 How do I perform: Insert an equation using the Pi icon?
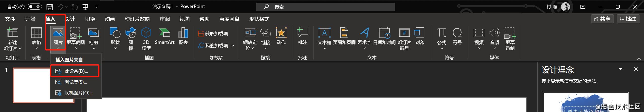[x=441, y=33]
